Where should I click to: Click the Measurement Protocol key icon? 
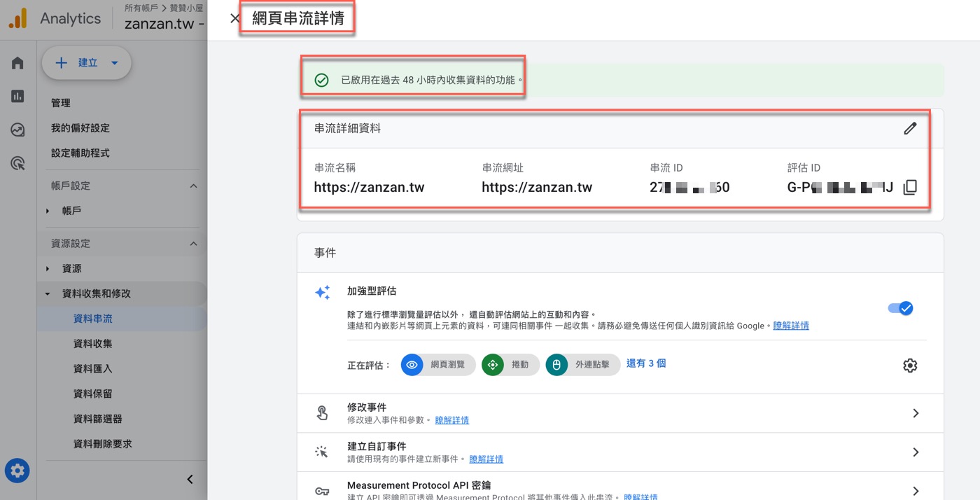click(322, 491)
